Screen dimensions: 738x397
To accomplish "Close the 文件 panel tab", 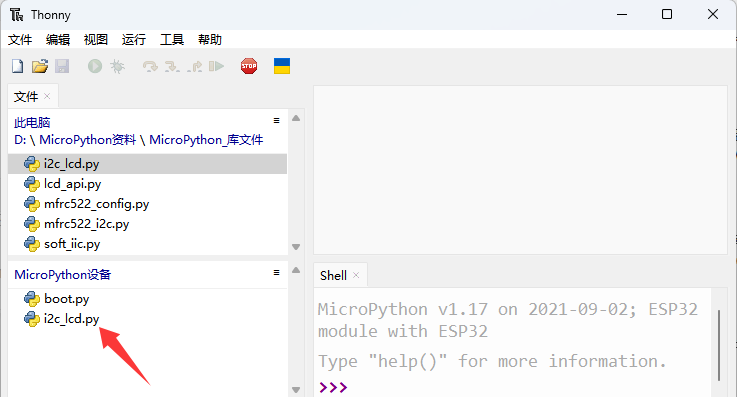I will pos(47,96).
